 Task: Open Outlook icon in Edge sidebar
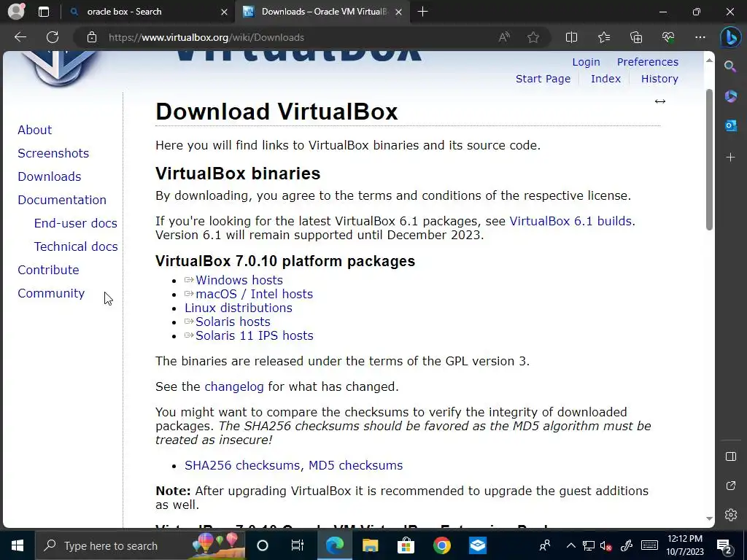[730, 125]
